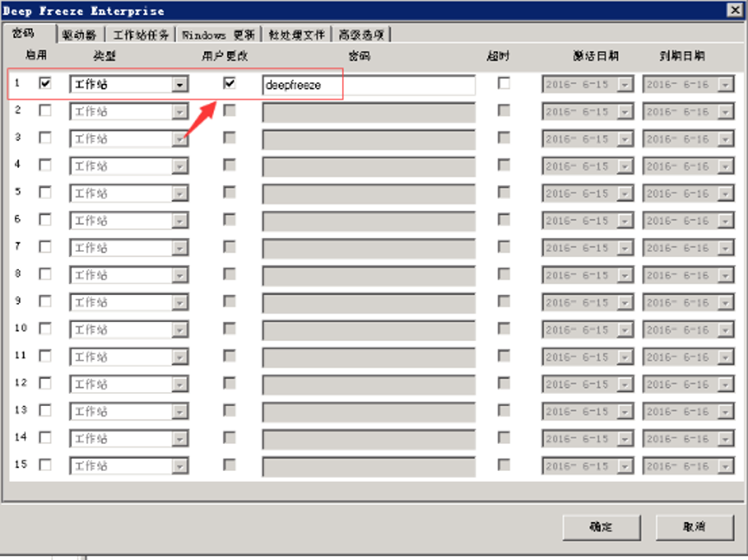The width and height of the screenshot is (748, 560).
Task: Open the Windows 更新 tab
Action: tap(218, 35)
